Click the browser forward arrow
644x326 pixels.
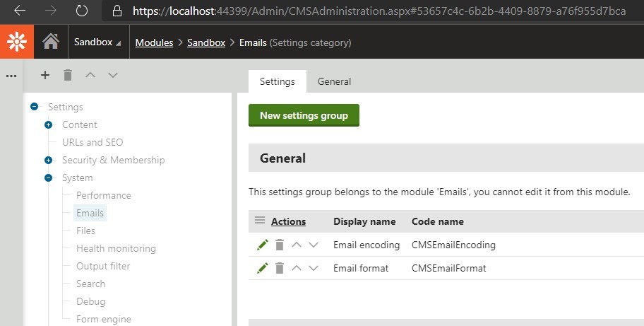[51, 11]
